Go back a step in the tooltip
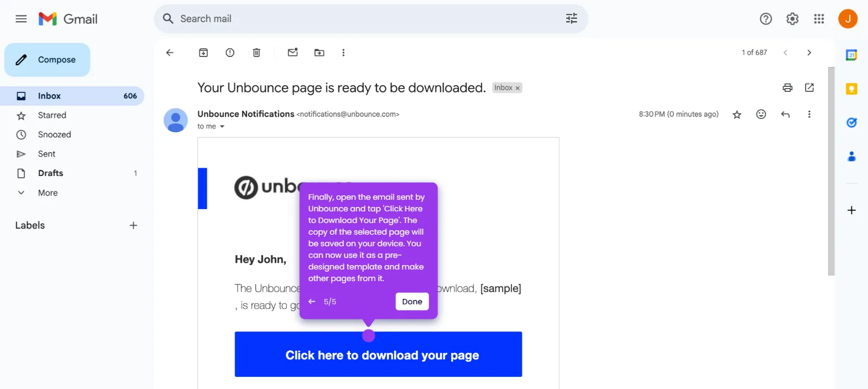Screen dimensions: 868x389 [312, 302]
